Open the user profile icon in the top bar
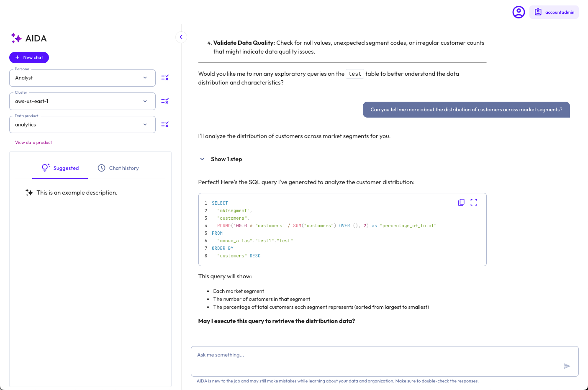Image resolution: width=588 pixels, height=390 pixels. (519, 12)
